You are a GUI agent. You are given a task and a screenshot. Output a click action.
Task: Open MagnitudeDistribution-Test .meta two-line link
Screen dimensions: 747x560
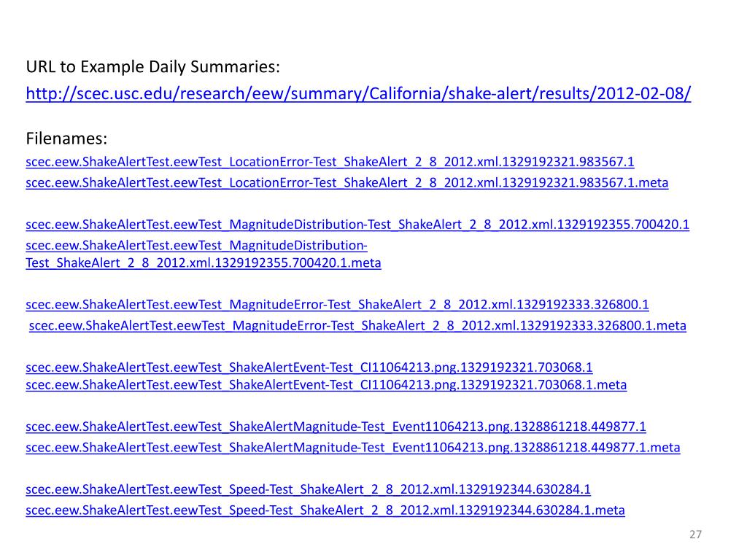(204, 254)
